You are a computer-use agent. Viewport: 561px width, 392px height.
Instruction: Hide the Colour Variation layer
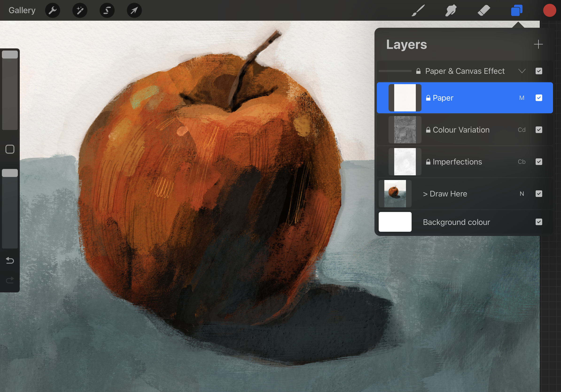point(539,130)
